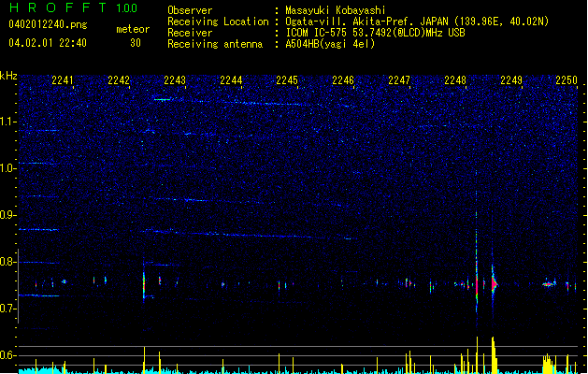This screenshot has width=588, height=374.
Task: Select the Ogata-vill. Akita-Pref. JAPAN location text
Action: pyautogui.click(x=417, y=22)
